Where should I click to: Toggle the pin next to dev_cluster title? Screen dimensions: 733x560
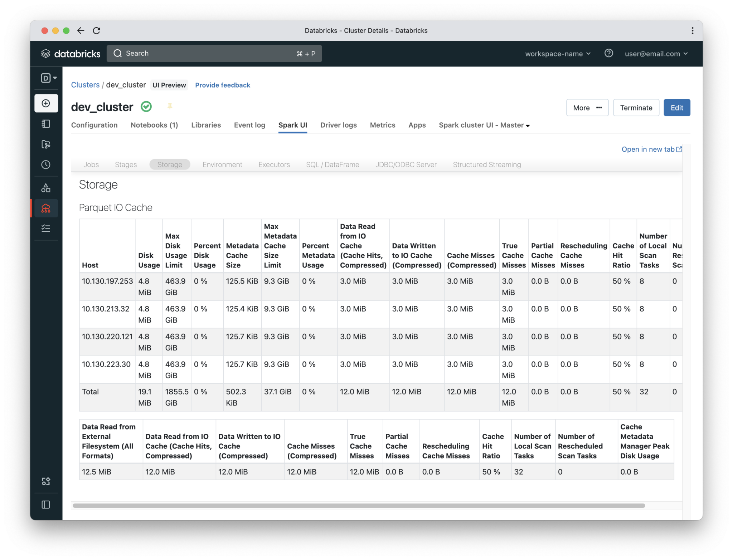click(x=170, y=107)
